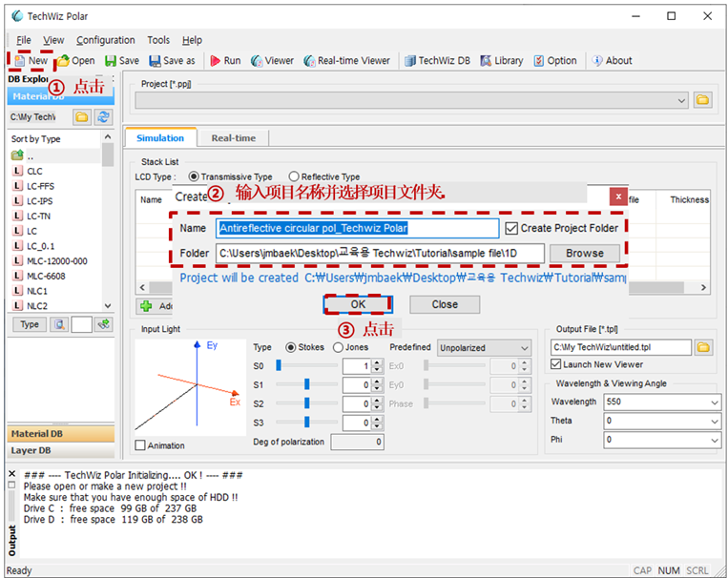The width and height of the screenshot is (728, 578).
Task: Open the Configuration menu
Action: (x=105, y=40)
